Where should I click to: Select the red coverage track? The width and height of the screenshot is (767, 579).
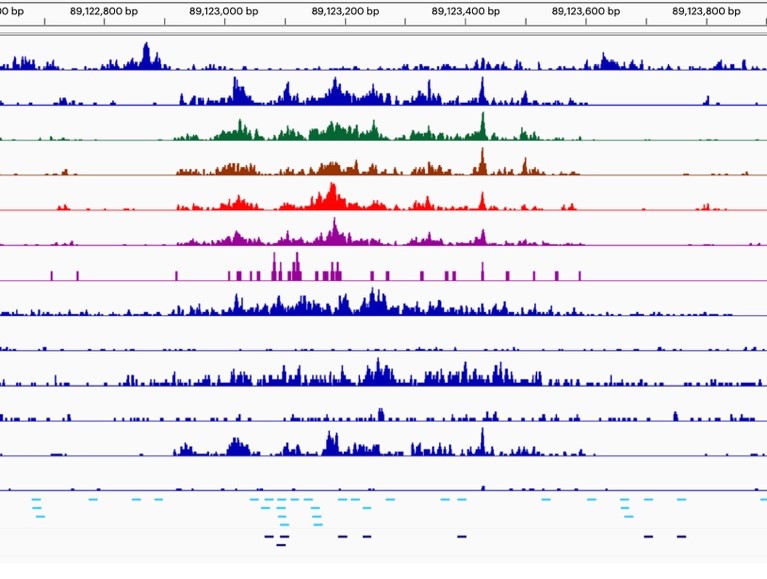point(384,197)
